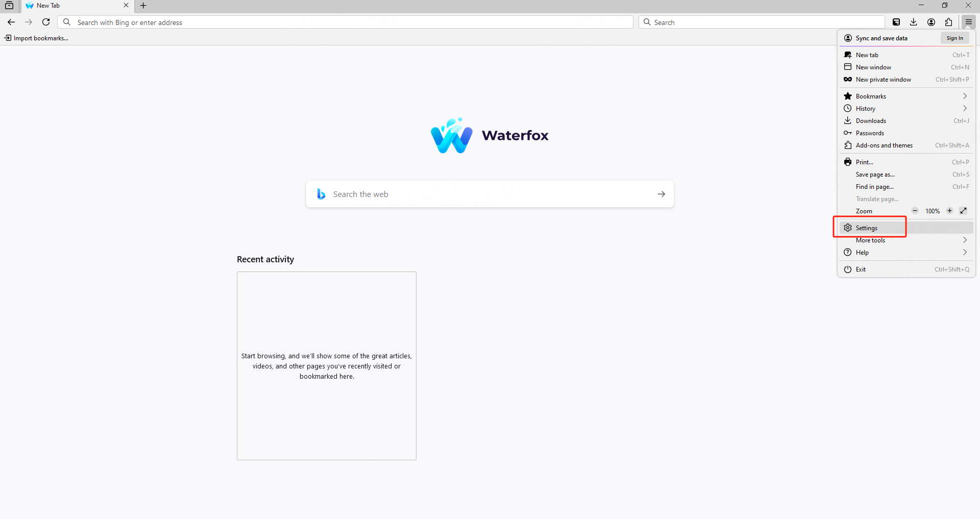Click the go-back arrow in toolbar
980x519 pixels.
pos(11,22)
